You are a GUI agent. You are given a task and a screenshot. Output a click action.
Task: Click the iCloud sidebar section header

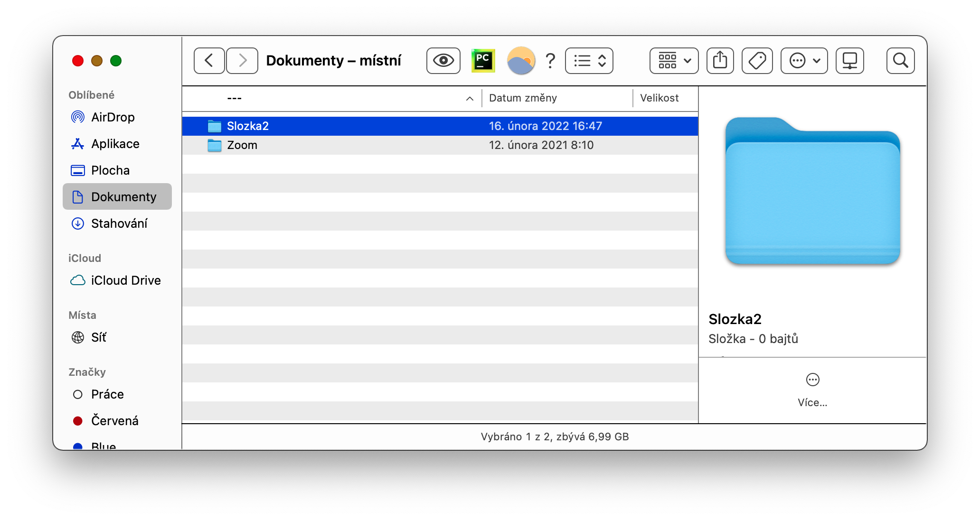pos(85,258)
